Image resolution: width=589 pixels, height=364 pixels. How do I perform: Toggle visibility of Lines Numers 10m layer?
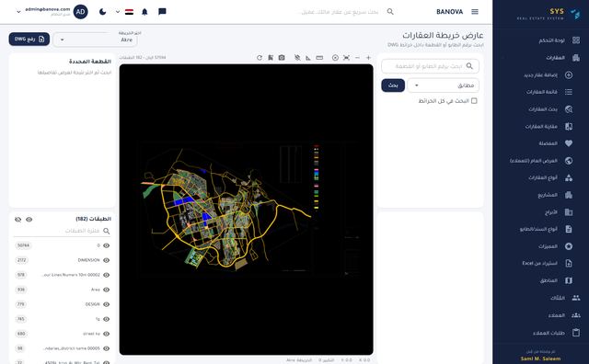pyautogui.click(x=107, y=275)
